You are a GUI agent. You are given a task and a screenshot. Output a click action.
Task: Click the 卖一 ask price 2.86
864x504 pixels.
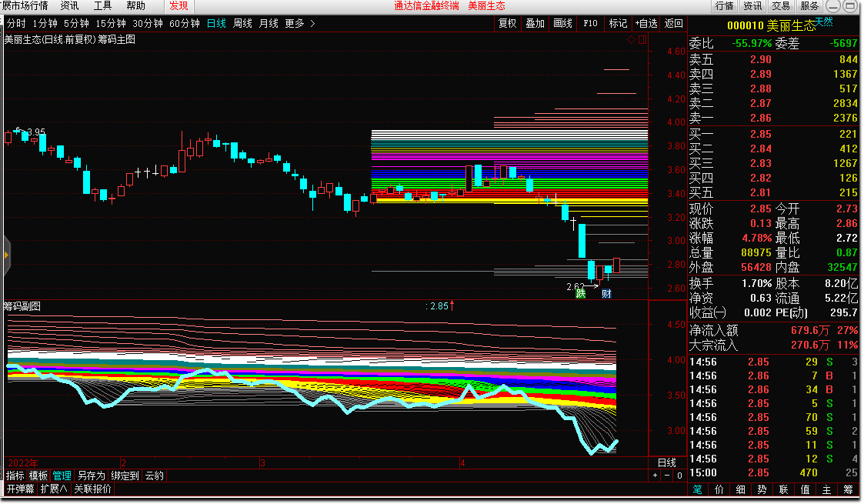760,118
